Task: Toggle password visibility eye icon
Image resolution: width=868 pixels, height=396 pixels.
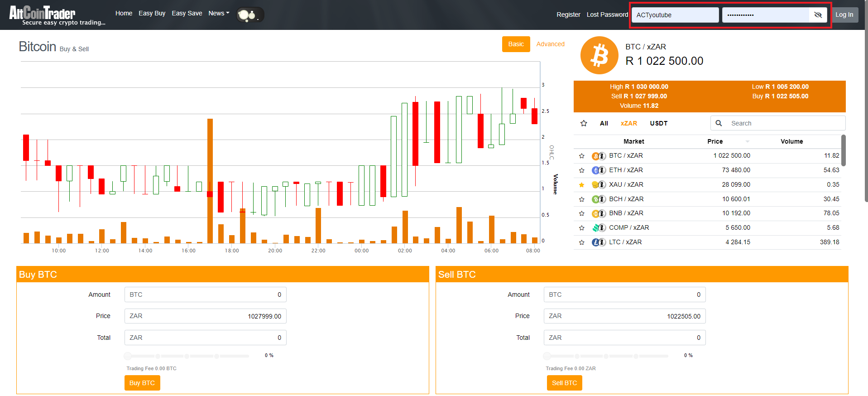Action: [x=818, y=15]
